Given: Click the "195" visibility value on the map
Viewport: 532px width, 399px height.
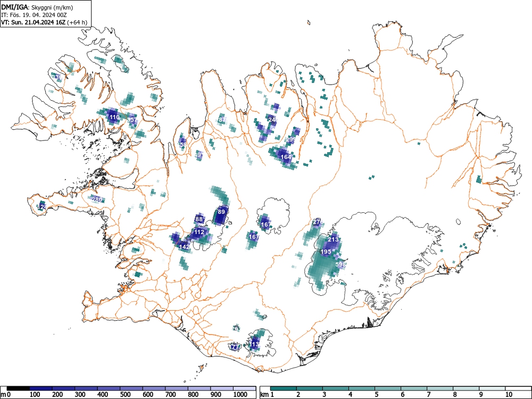Looking at the screenshot, I should 326,252.
